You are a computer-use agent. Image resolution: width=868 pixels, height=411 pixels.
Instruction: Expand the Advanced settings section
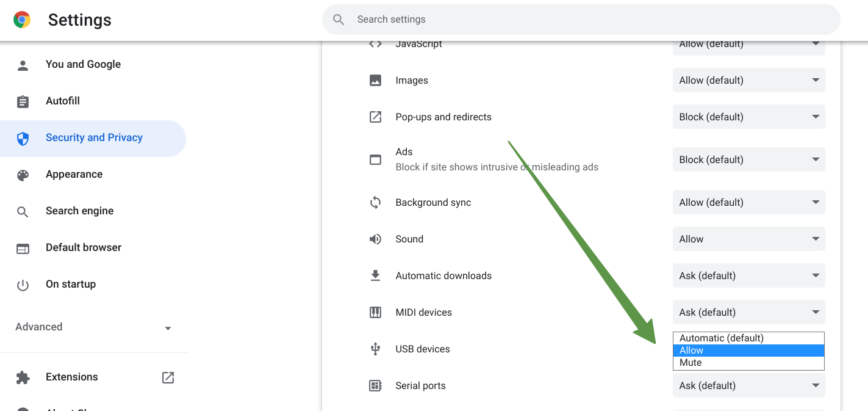[x=93, y=327]
